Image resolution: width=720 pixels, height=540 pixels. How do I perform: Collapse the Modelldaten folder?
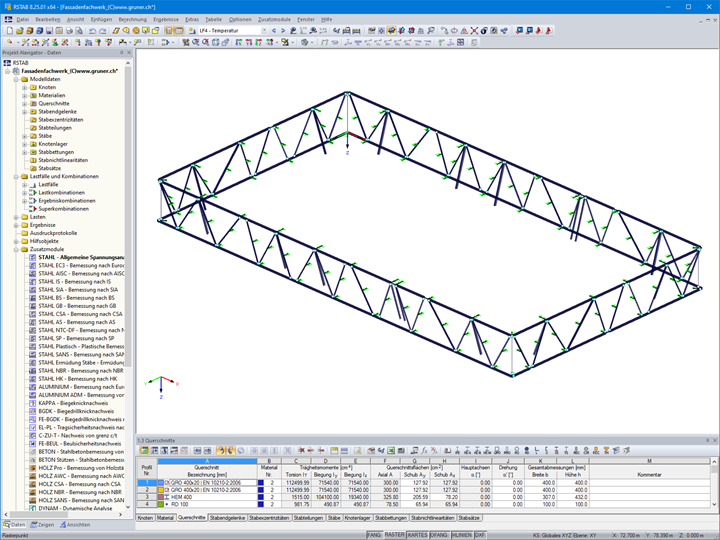click(x=16, y=79)
